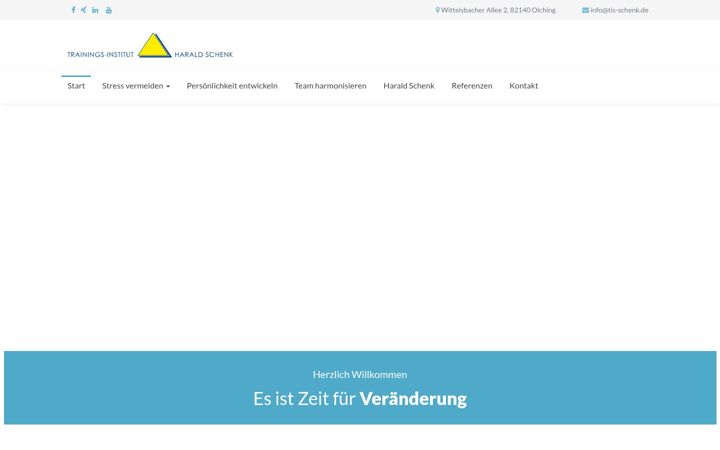Viewport: 720px width, 450px height.
Task: Click the envelope icon beside the email
Action: pos(585,10)
